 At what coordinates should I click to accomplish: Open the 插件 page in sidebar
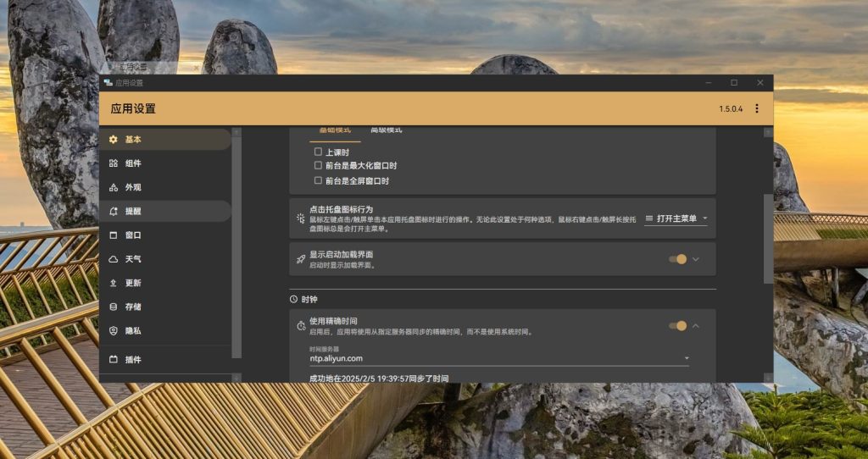pyautogui.click(x=165, y=359)
